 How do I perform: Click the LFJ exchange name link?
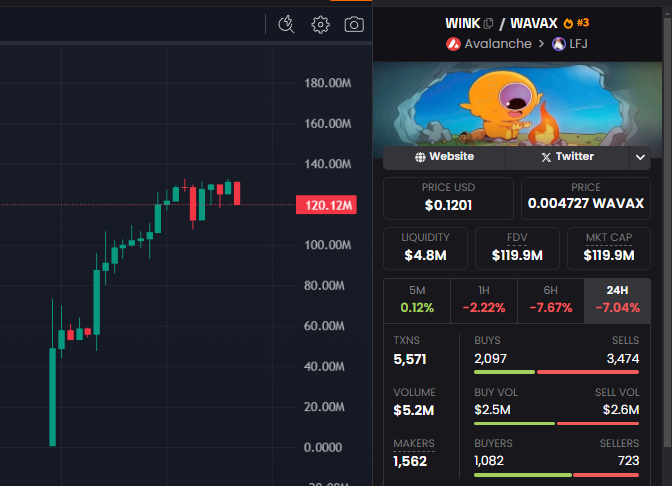578,44
